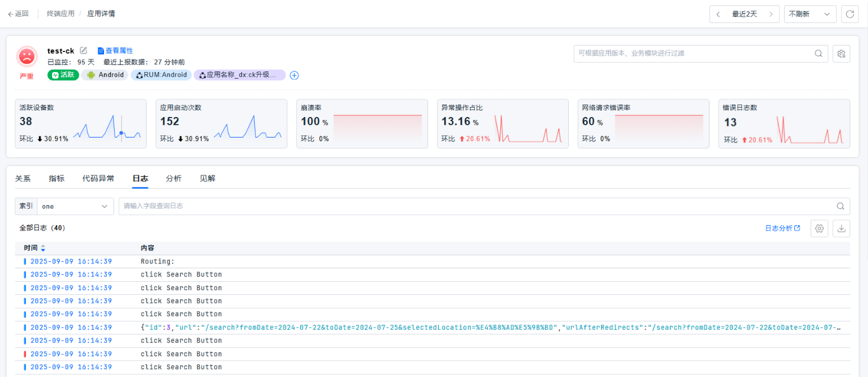Go to previous time range arrow
Screen dimensions: 868x377
718,14
